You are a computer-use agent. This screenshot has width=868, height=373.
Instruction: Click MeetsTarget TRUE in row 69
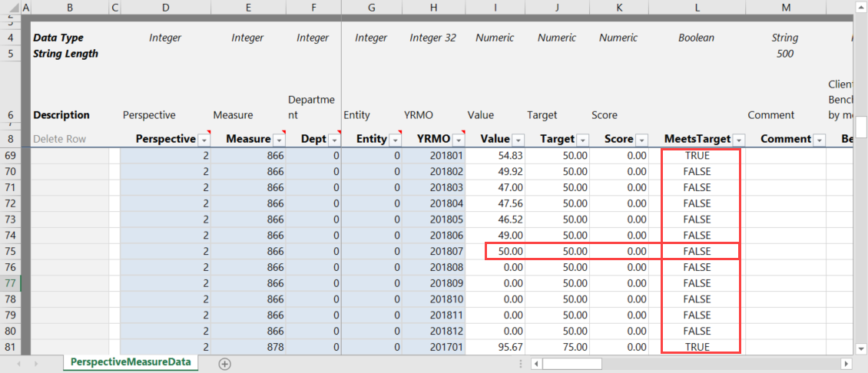click(697, 156)
